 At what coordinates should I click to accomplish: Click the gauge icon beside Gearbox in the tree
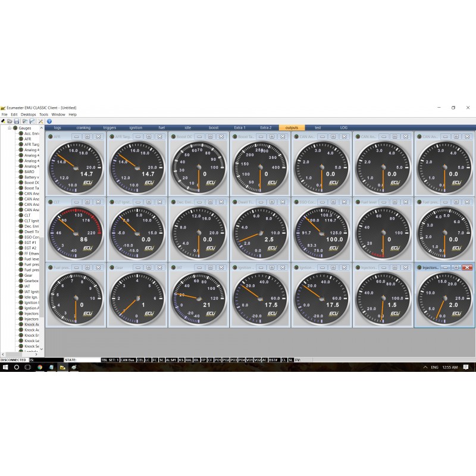pyautogui.click(x=21, y=281)
